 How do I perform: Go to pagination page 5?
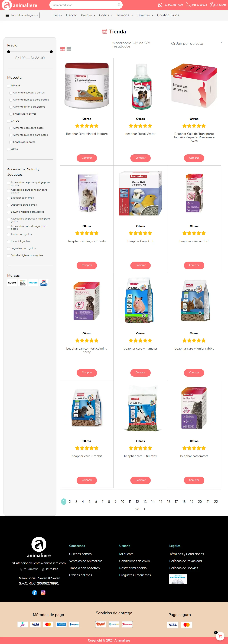pos(90,501)
